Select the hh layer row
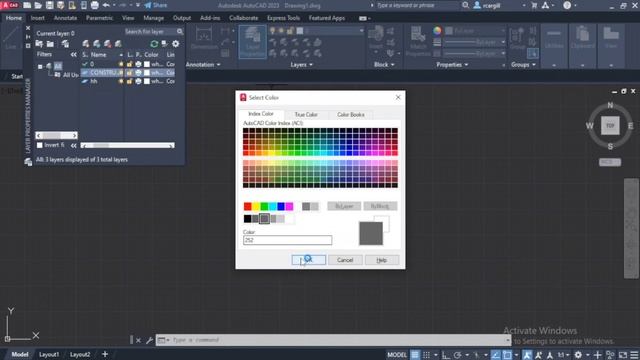The height and width of the screenshot is (360, 640). click(x=128, y=81)
